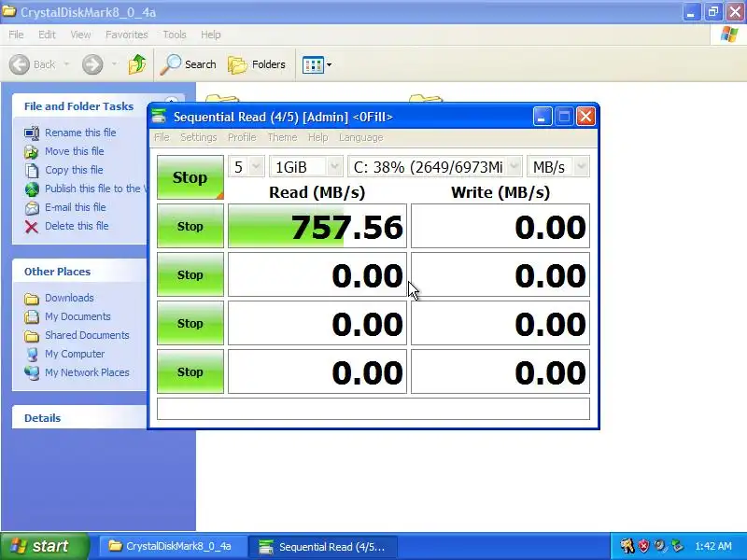Click the Up folder icon in Explorer toolbar
This screenshot has height=560, width=747.
(137, 64)
